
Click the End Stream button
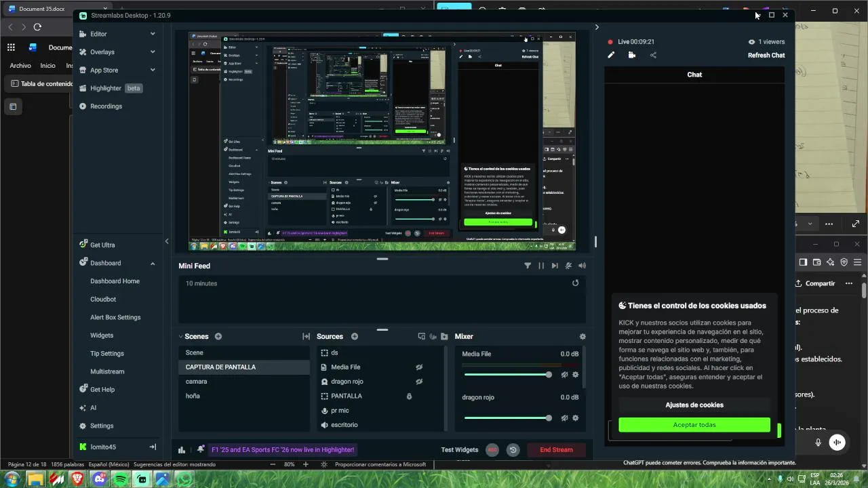(x=556, y=449)
